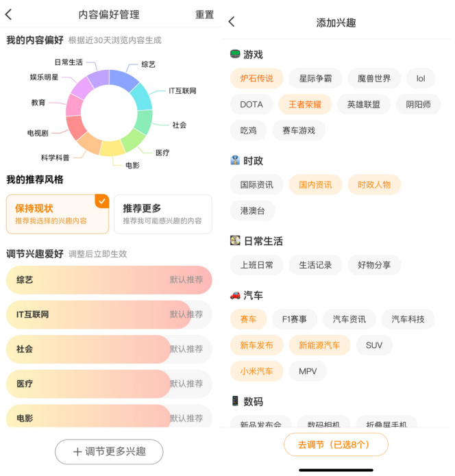Tap the 数码 category phone icon

(x=235, y=401)
